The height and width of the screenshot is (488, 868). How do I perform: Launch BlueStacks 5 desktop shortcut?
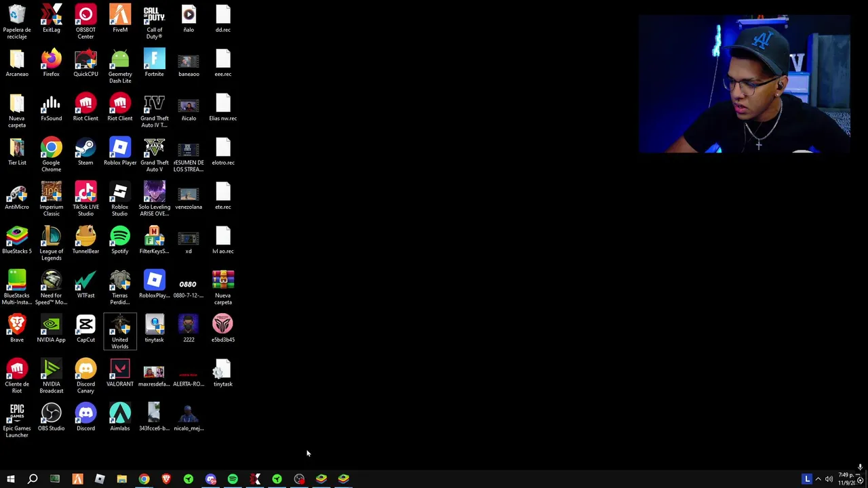point(17,239)
